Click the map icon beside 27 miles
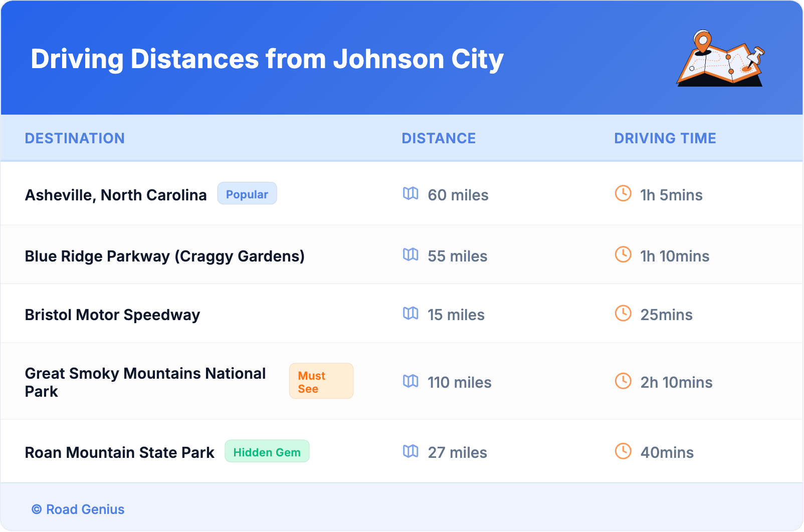Viewport: 804px width, 532px height. tap(411, 452)
